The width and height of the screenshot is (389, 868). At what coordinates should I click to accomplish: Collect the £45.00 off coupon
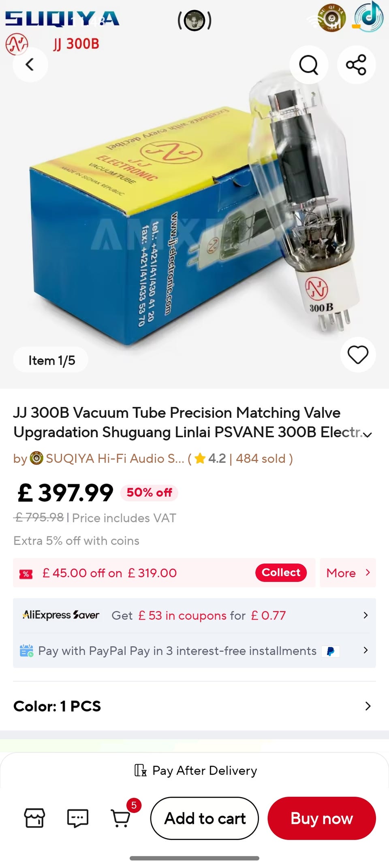click(x=281, y=572)
